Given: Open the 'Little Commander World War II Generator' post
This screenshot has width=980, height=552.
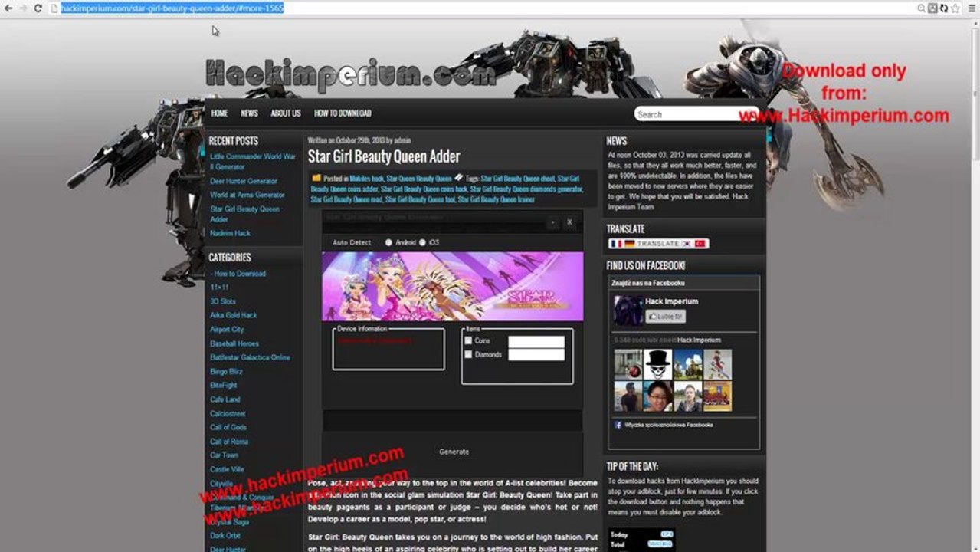Looking at the screenshot, I should (x=253, y=161).
